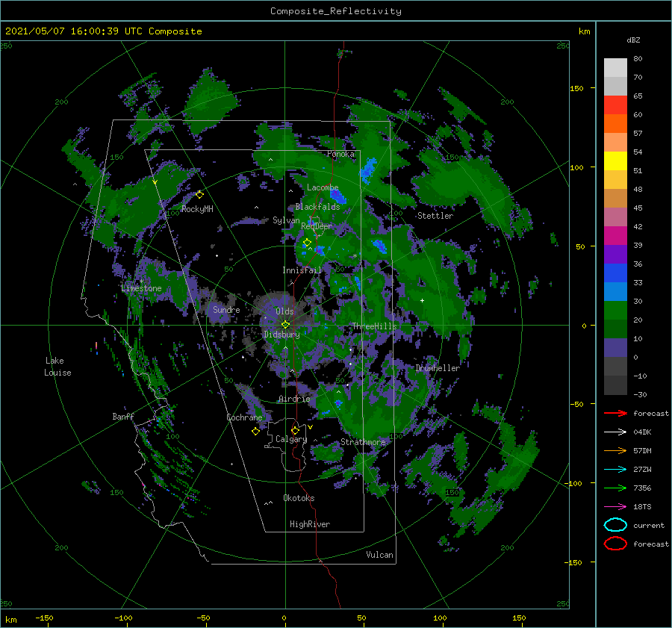Screen dimensions: 672x628
Task: Click the magenta 18TS arrow in legend
Action: pos(615,507)
